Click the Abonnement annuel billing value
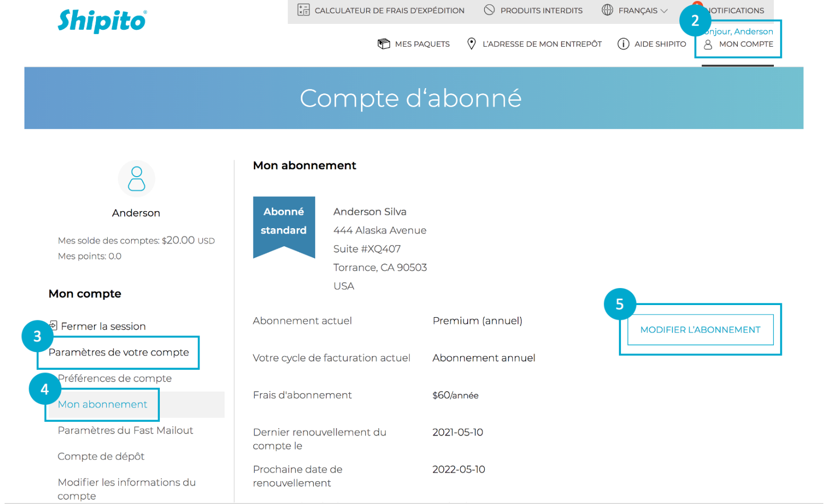 click(484, 358)
